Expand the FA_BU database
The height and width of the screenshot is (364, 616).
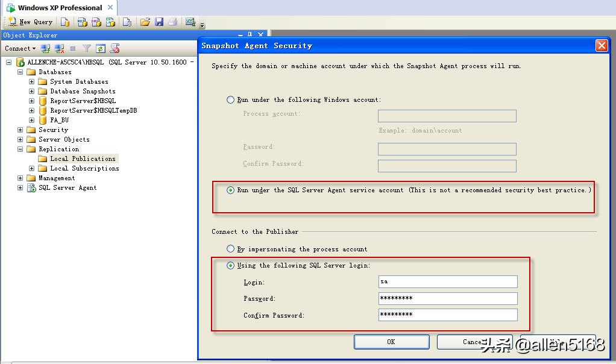pos(31,120)
